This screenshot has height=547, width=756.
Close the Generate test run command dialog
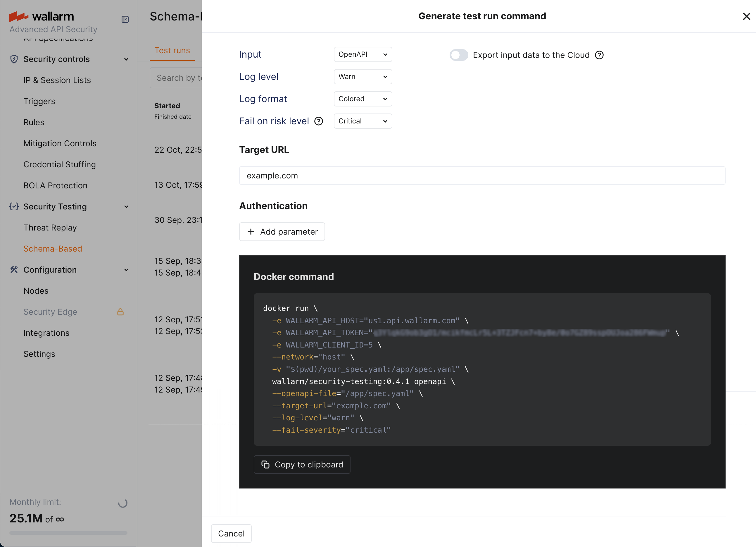pos(746,16)
